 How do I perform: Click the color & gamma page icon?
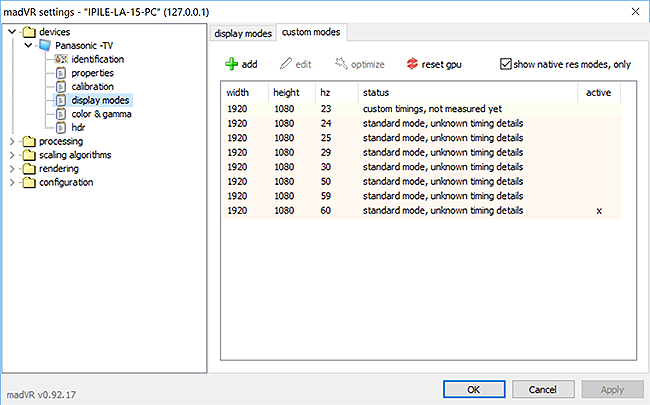pos(61,114)
